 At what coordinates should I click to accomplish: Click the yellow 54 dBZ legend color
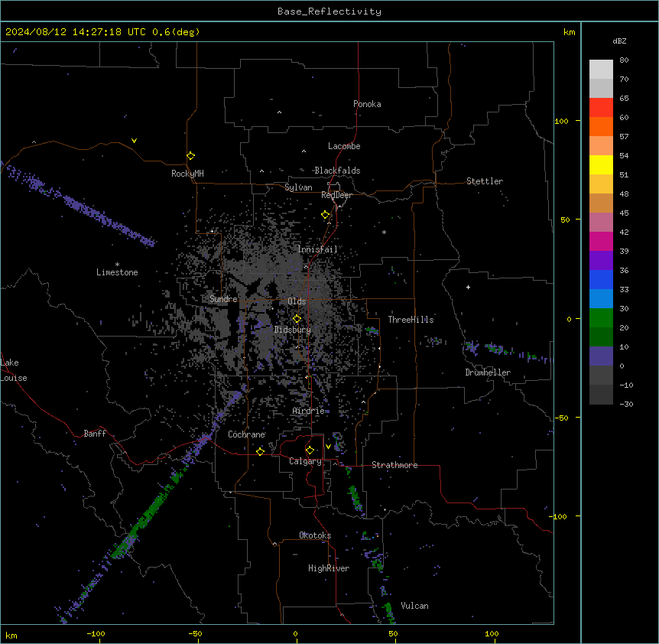click(601, 164)
